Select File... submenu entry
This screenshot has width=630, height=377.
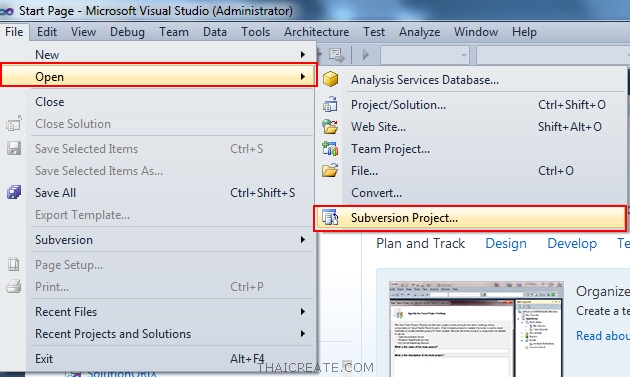pyautogui.click(x=471, y=171)
